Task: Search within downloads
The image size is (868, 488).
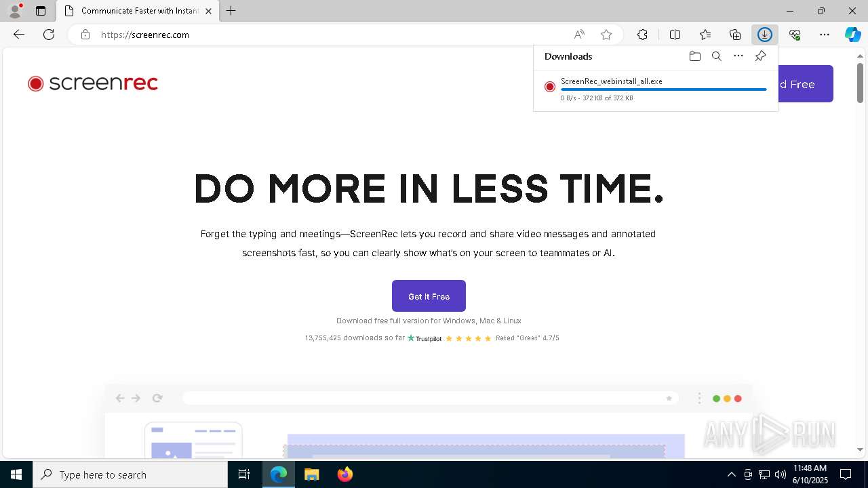Action: click(x=717, y=56)
